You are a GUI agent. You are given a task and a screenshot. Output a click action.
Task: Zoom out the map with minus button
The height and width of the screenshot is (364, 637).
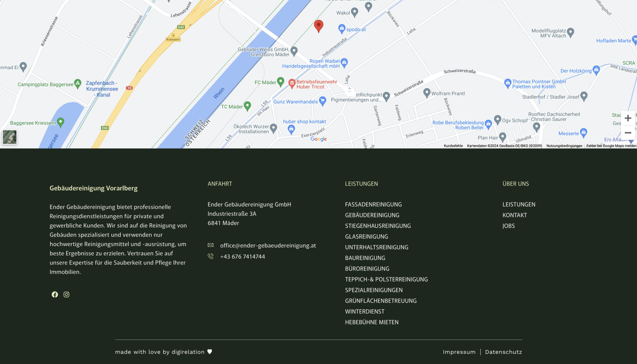click(628, 133)
